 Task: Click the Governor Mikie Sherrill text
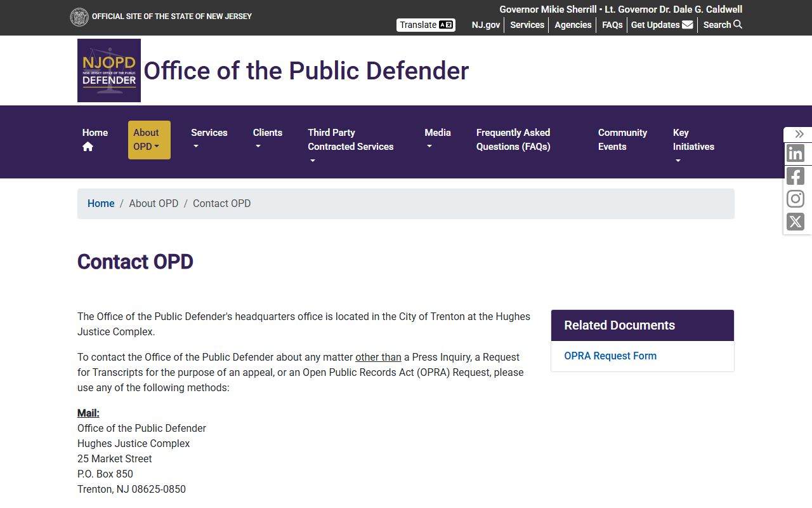[x=548, y=9]
